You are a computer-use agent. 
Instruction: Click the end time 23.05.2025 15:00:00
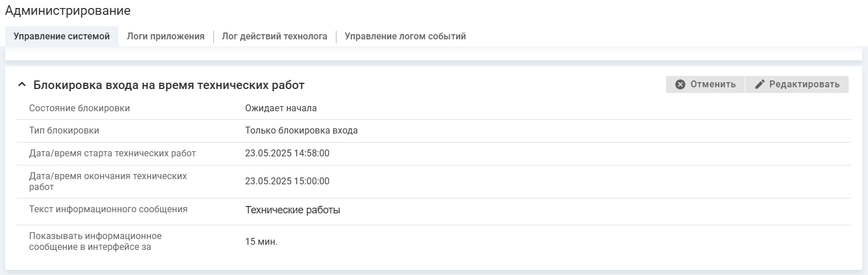[287, 181]
